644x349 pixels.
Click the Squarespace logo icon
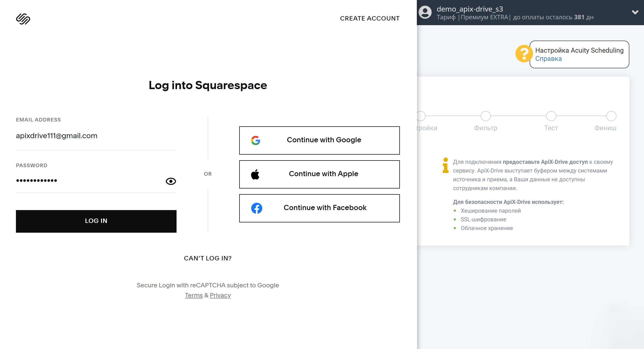tap(23, 19)
